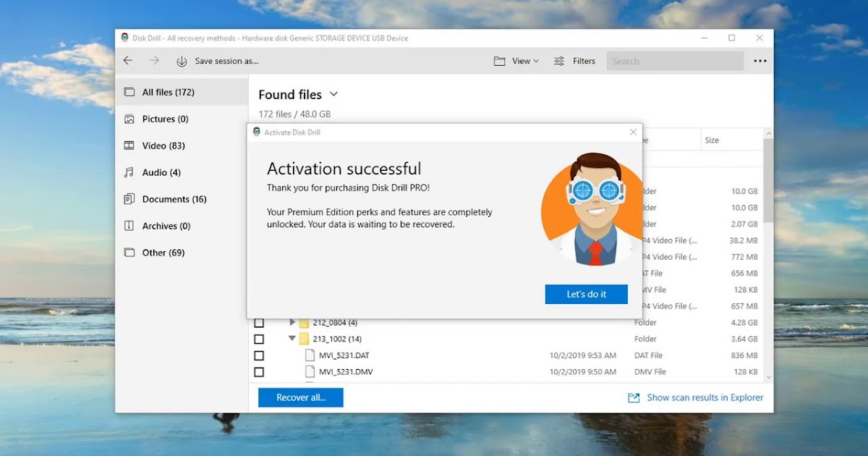Select Video (83) category
Screen dimensions: 868x456
182,145
